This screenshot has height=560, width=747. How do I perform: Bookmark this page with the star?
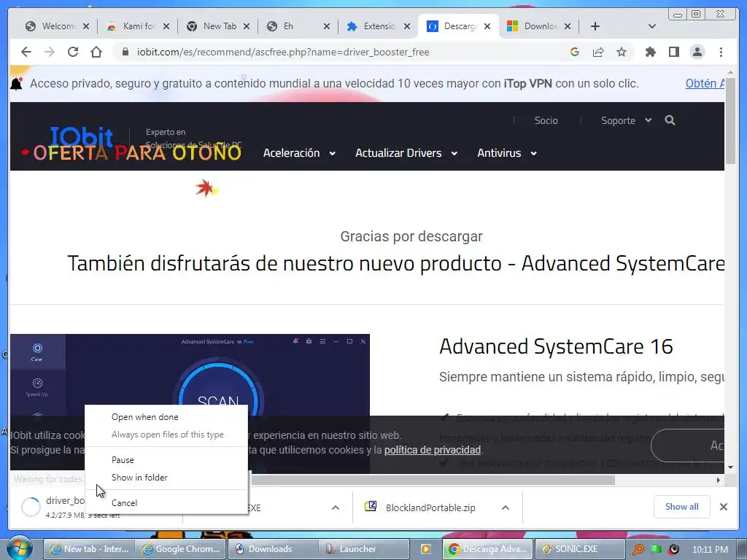click(x=622, y=52)
